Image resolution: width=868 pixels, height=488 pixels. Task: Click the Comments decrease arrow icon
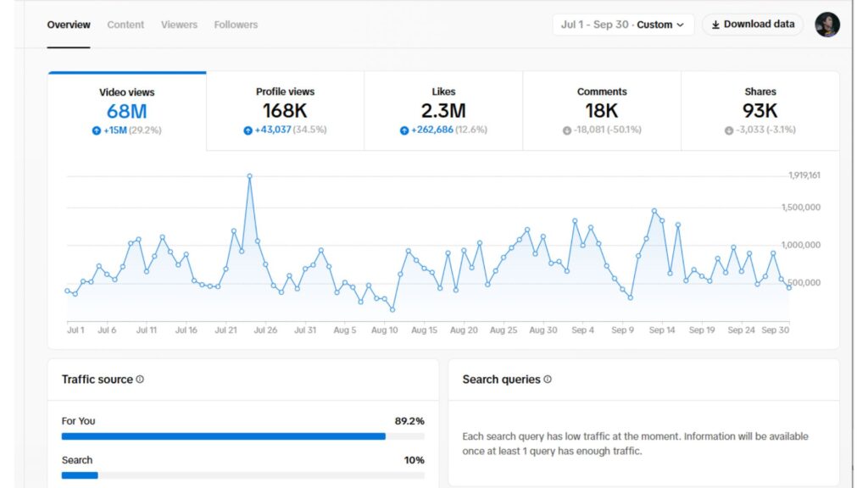[x=566, y=130]
